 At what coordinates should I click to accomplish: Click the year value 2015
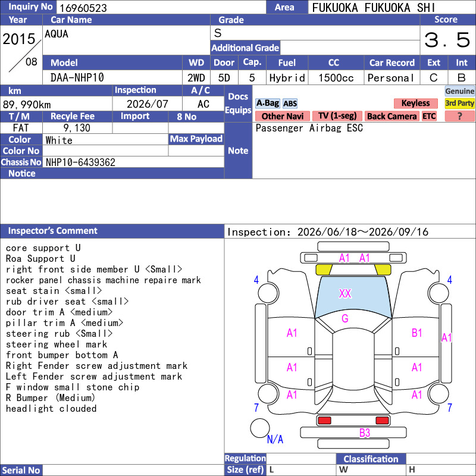pos(19,39)
